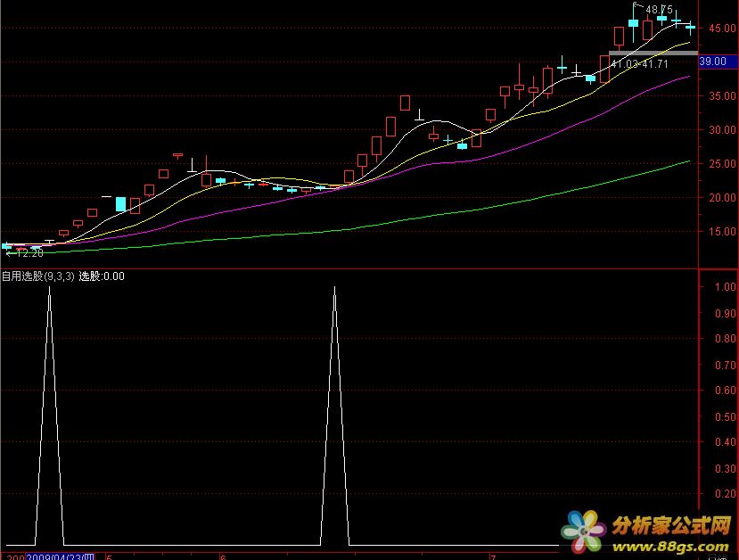Screen dimensions: 739x560
Task: Click the 0.80 indicator axis label
Action: pyautogui.click(x=726, y=339)
